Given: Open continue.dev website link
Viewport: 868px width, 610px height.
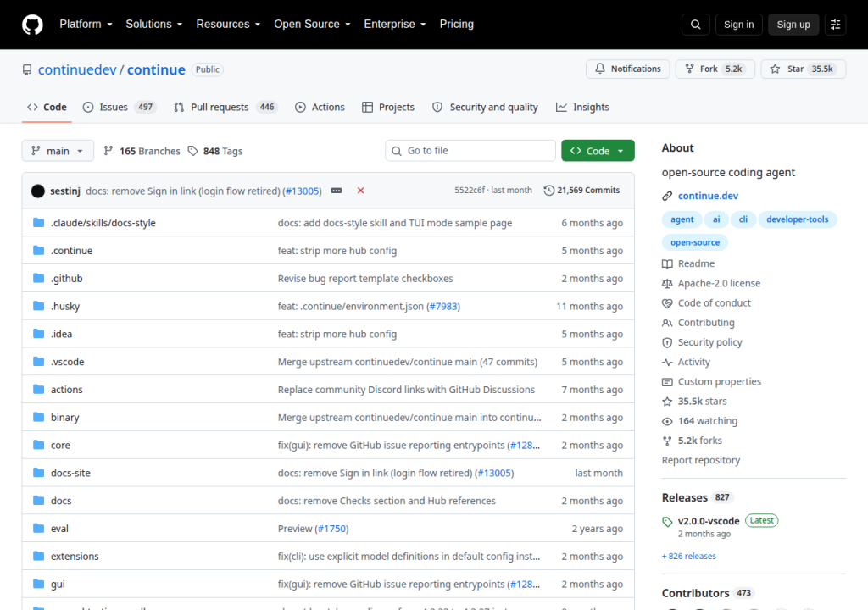Looking at the screenshot, I should [x=708, y=196].
